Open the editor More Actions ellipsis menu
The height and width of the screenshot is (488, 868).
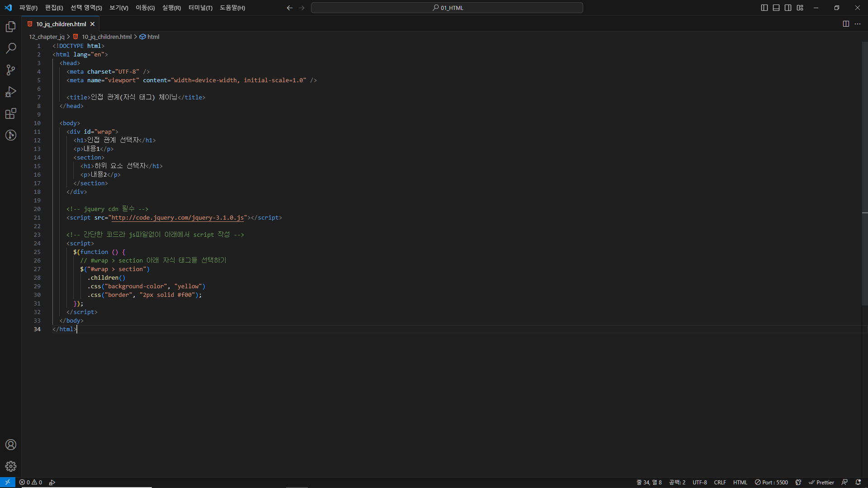(x=858, y=24)
